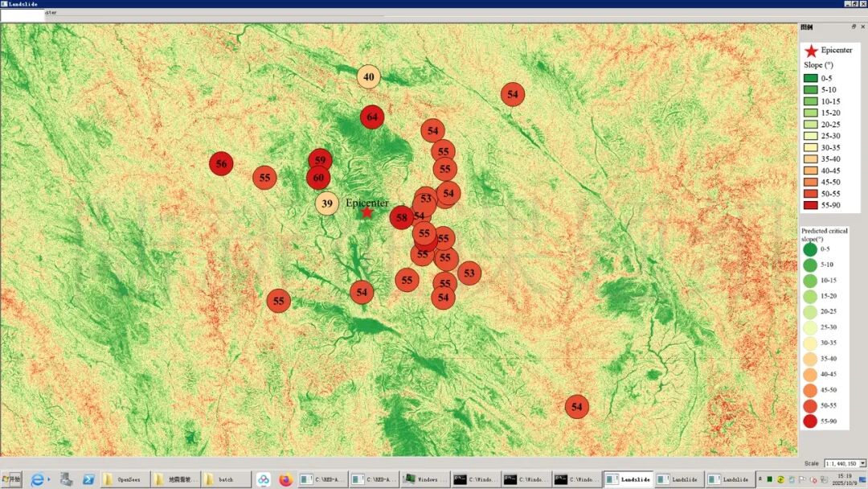Click the Windows Start button
868x489 pixels.
pyautogui.click(x=12, y=480)
